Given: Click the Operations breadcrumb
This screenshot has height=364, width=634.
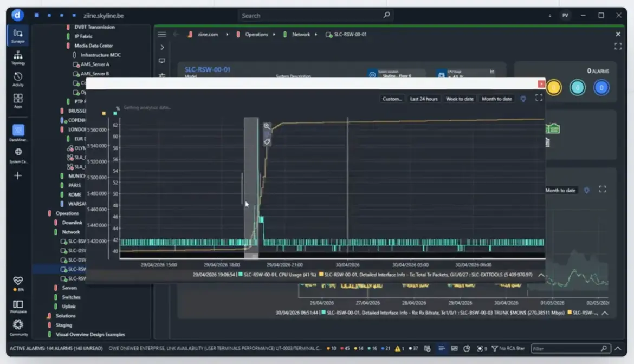Looking at the screenshot, I should click(256, 34).
